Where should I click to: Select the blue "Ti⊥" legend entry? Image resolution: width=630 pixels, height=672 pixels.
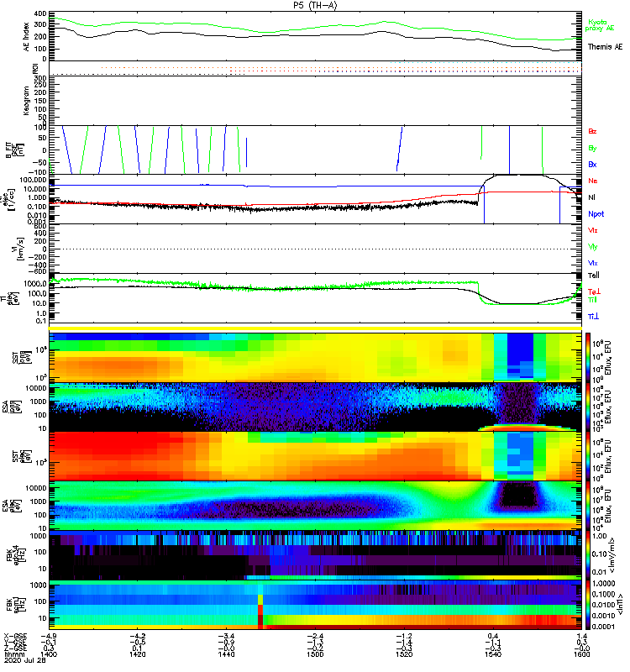coord(593,317)
